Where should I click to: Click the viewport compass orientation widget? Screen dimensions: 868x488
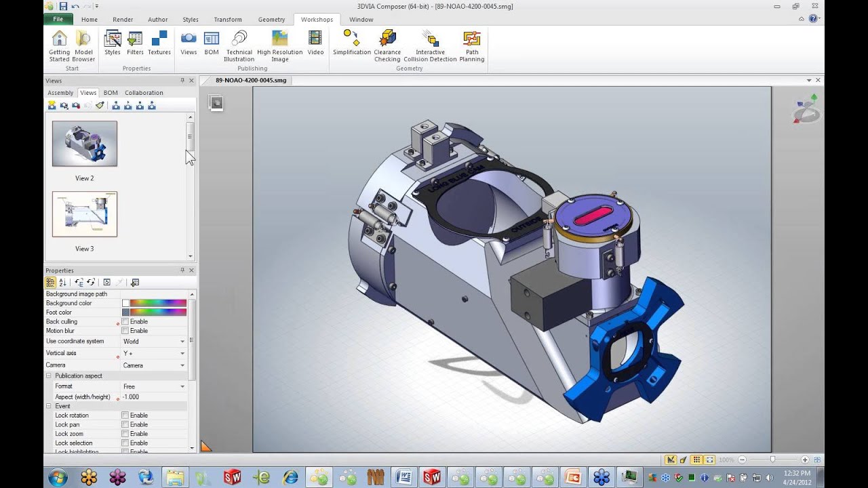pyautogui.click(x=806, y=109)
